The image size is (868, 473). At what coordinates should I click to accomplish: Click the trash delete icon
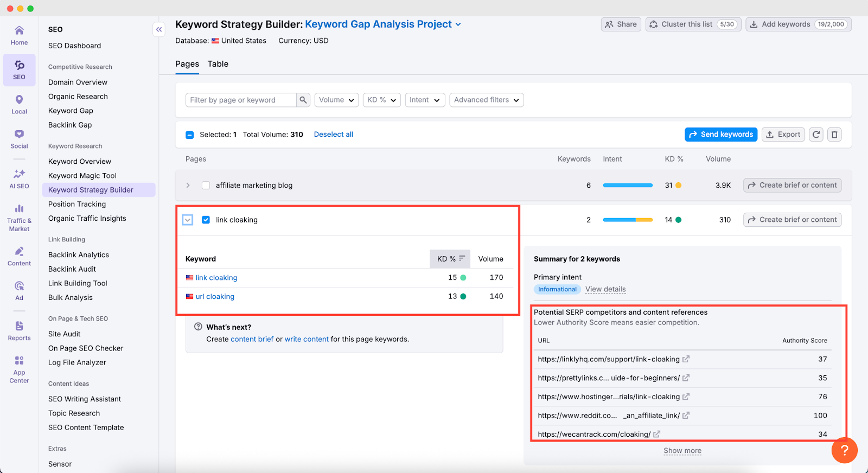point(834,135)
